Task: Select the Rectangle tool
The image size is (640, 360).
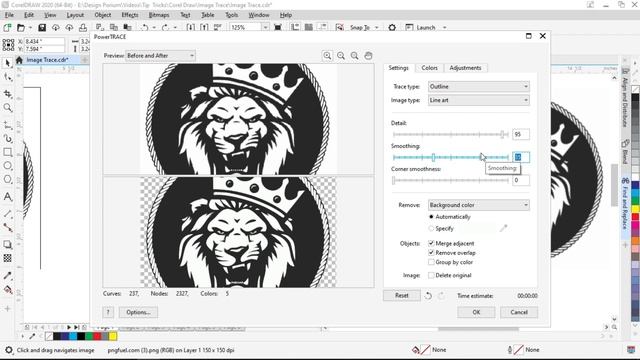Action: tap(7, 152)
